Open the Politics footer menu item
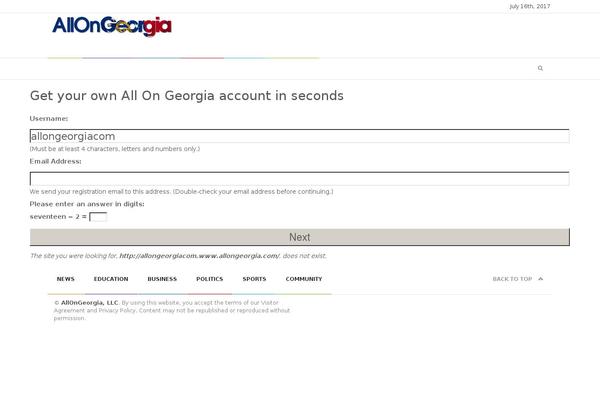Image resolution: width=600 pixels, height=400 pixels. [209, 279]
